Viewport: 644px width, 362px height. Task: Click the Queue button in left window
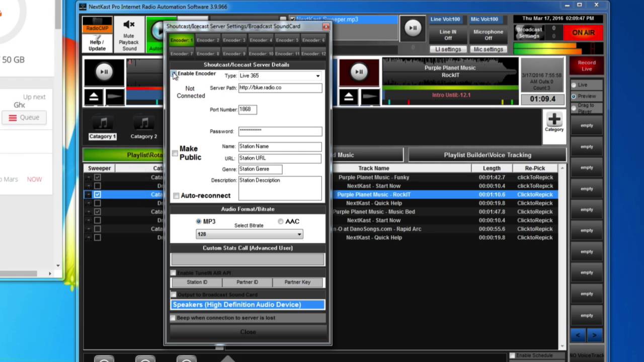click(24, 118)
